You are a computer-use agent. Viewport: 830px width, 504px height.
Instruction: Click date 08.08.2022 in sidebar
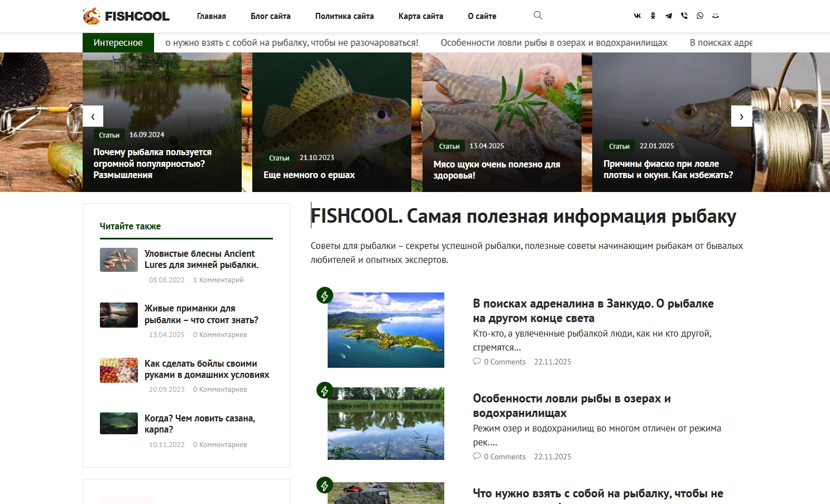[166, 280]
